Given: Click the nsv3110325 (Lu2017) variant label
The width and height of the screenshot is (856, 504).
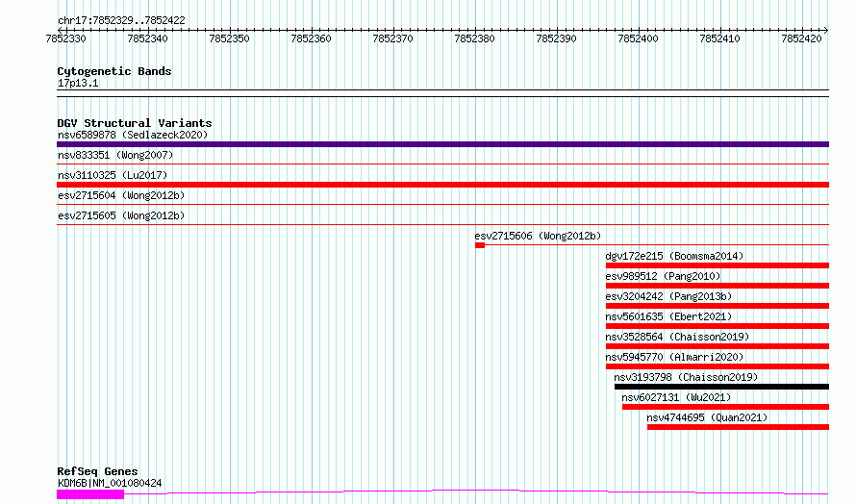Looking at the screenshot, I should [113, 175].
